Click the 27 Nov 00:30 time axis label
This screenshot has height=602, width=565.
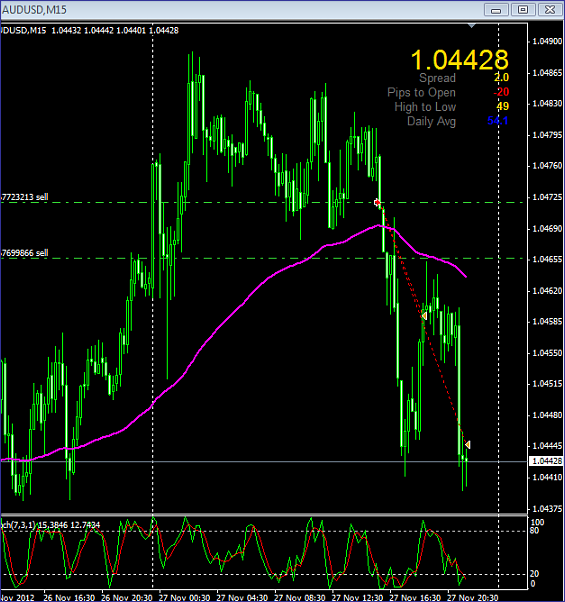184,598
